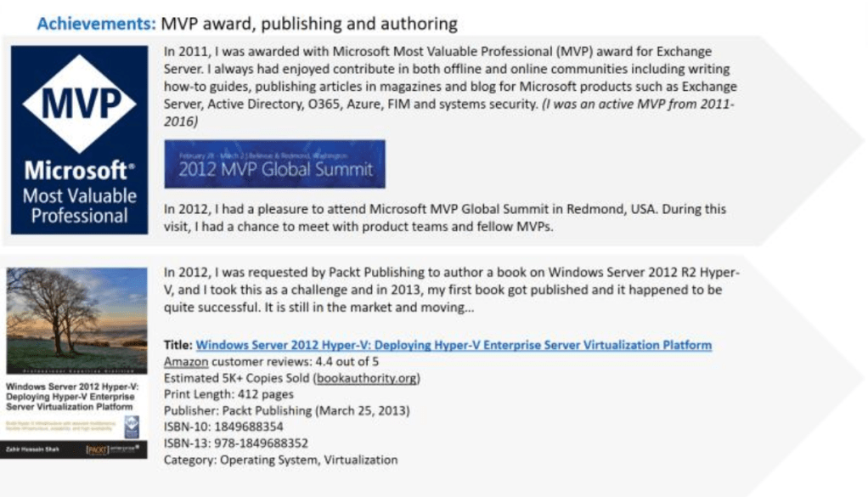Image resolution: width=868 pixels, height=497 pixels.
Task: Open the 2012 MVP Global Summit banner
Action: (x=274, y=164)
